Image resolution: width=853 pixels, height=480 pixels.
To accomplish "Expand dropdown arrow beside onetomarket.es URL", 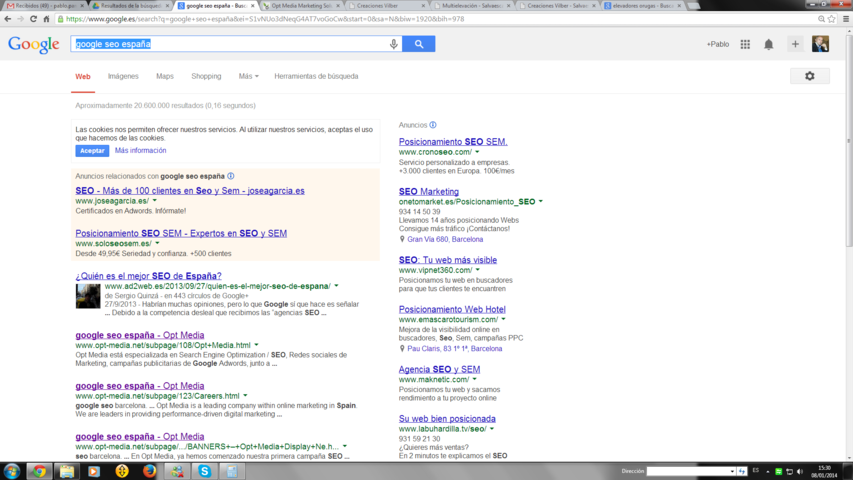I will (541, 201).
